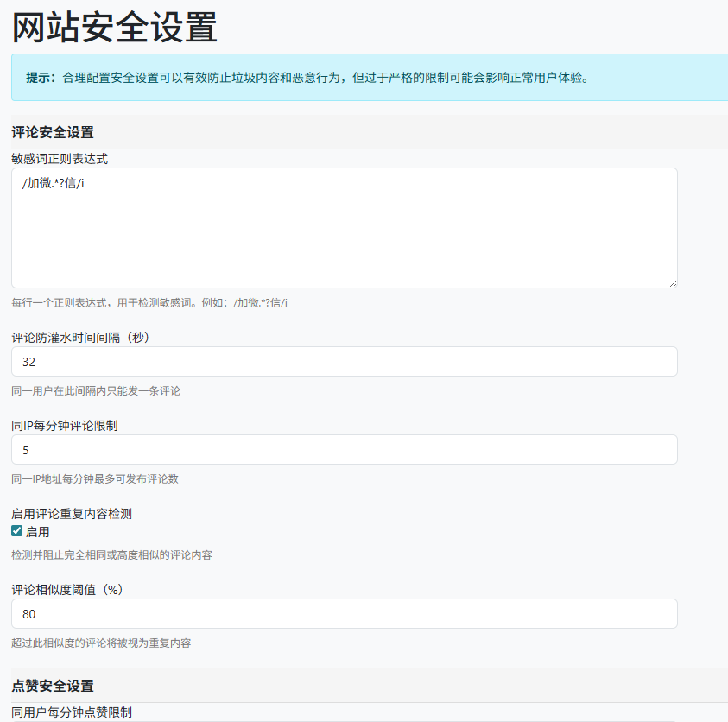Image resolution: width=728 pixels, height=722 pixels.
Task: Click the 敏感词正则表达式 textarea
Action: 344,228
